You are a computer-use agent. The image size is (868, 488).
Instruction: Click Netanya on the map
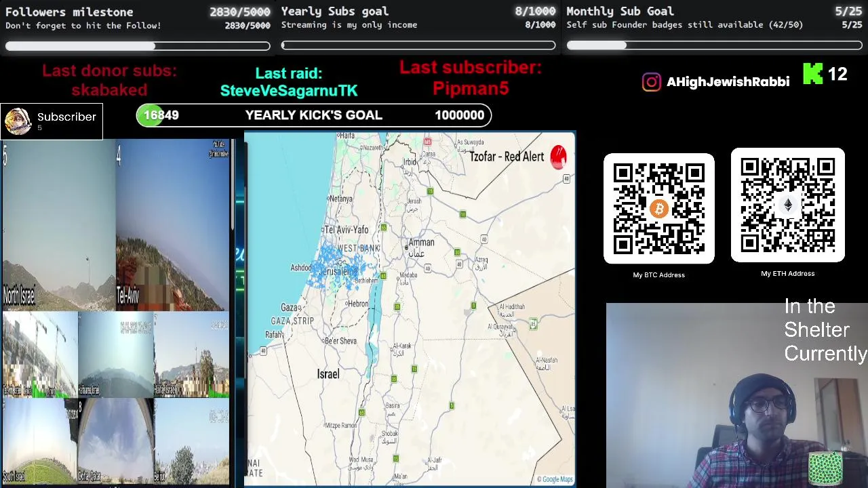[340, 199]
